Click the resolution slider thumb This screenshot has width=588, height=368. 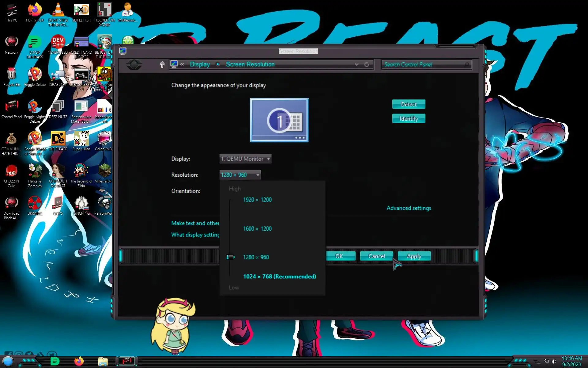pyautogui.click(x=230, y=257)
